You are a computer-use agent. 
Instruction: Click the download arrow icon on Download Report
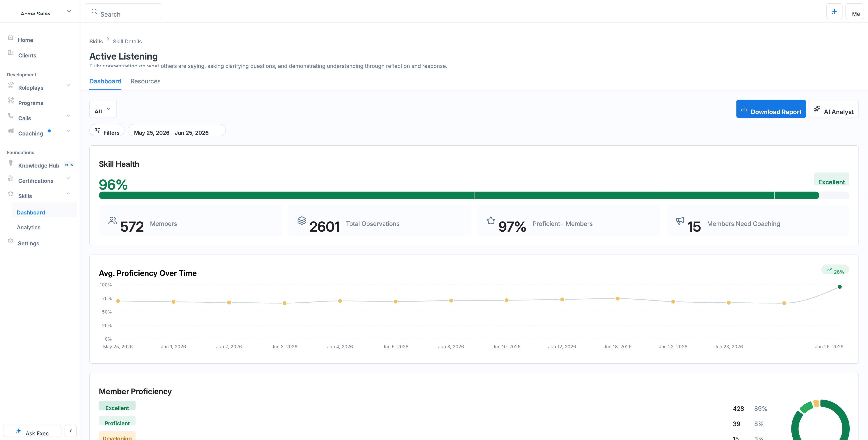[x=744, y=109]
